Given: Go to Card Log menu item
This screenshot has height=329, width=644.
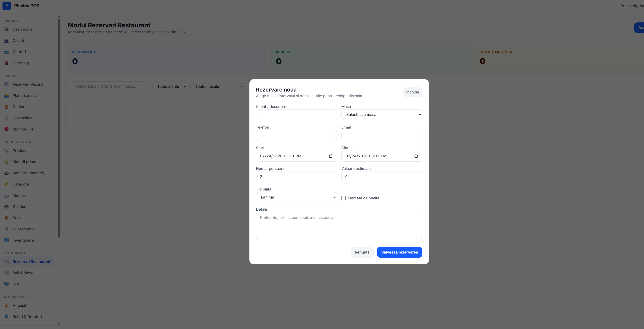Looking at the screenshot, I should 27,63.
